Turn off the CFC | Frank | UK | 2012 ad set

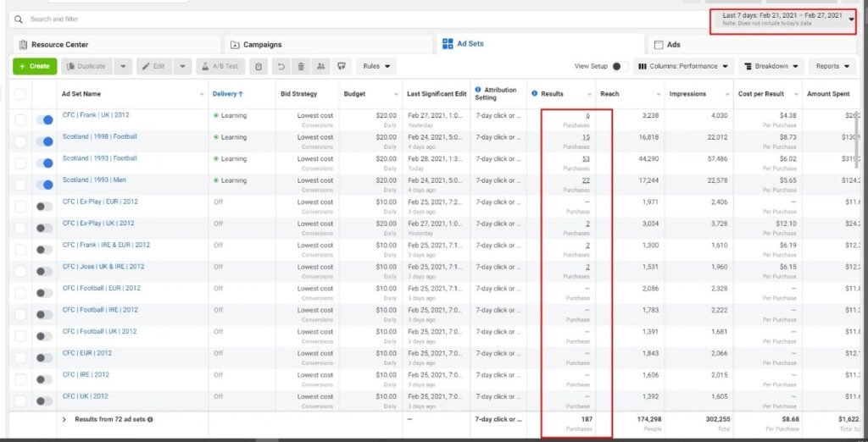click(45, 120)
